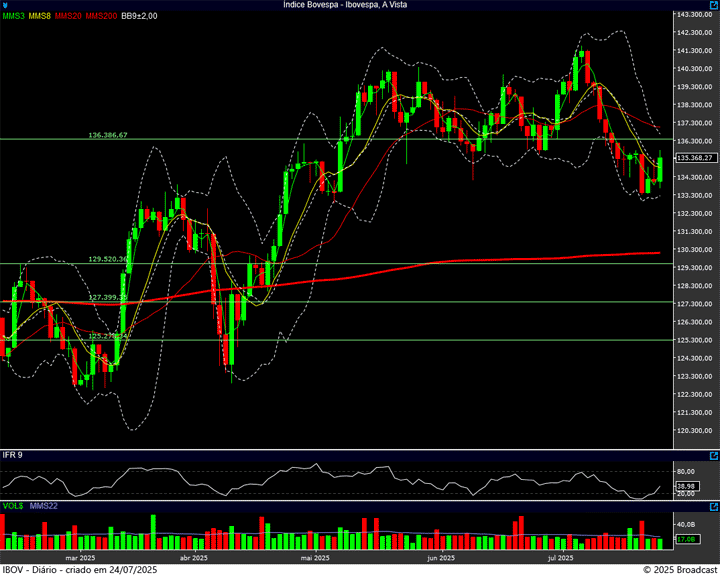Click the 123.300,00 price axis label
The image size is (720, 575).
pyautogui.click(x=695, y=377)
